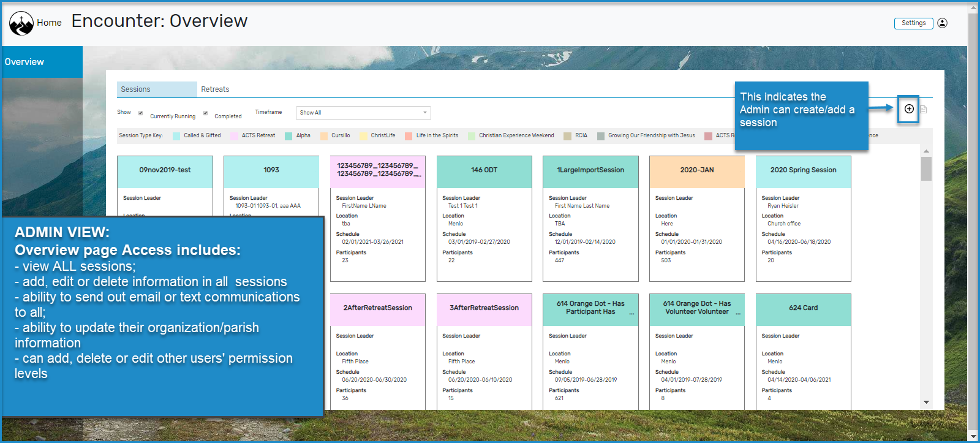
Task: Click participants count 447
Action: pyautogui.click(x=559, y=260)
